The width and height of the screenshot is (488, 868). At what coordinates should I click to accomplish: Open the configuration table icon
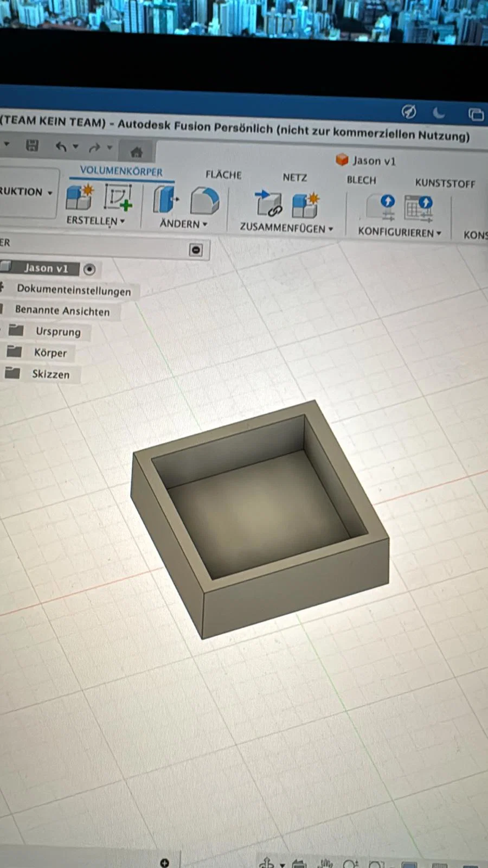[419, 209]
